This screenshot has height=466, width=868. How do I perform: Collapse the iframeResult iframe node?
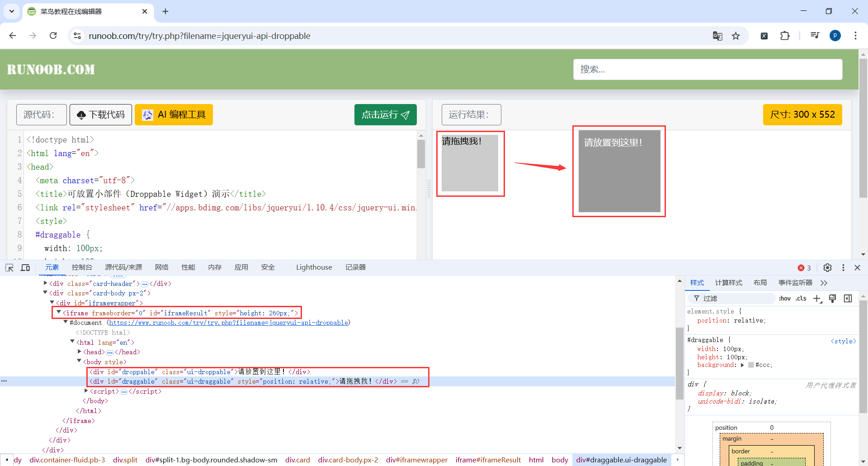pos(59,312)
